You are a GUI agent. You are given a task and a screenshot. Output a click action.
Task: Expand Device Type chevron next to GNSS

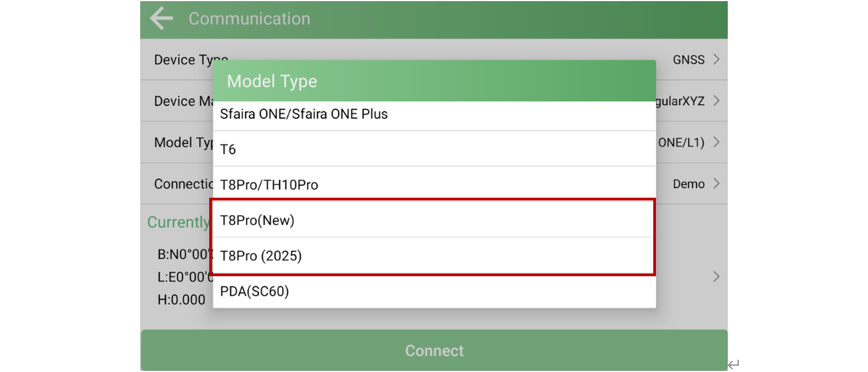click(x=716, y=60)
